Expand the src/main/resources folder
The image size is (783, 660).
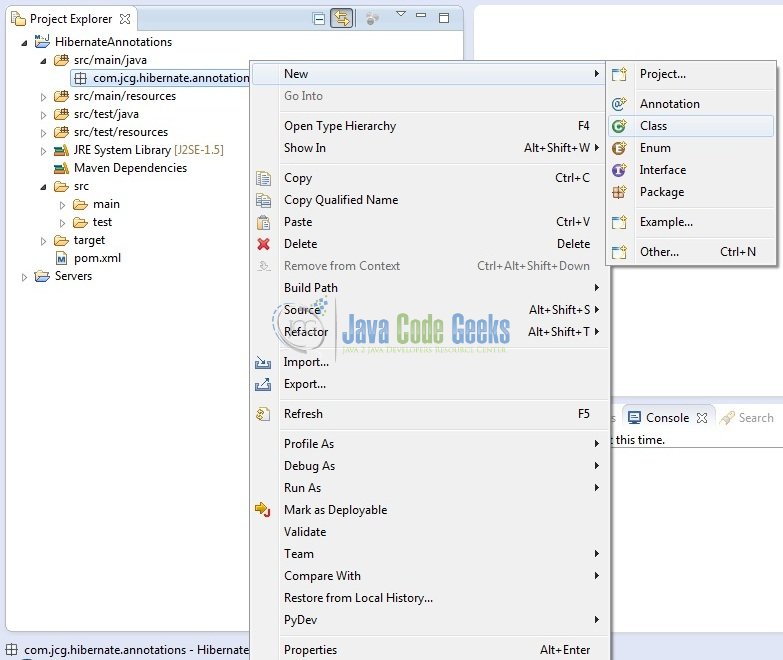click(x=43, y=97)
